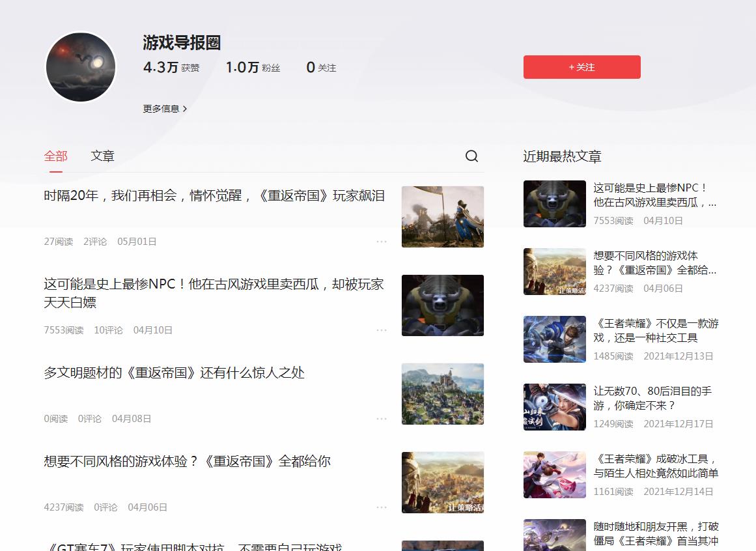Click sidebar thumbnail of 让无数70、80后 article
This screenshot has height=551, width=756.
coord(555,407)
